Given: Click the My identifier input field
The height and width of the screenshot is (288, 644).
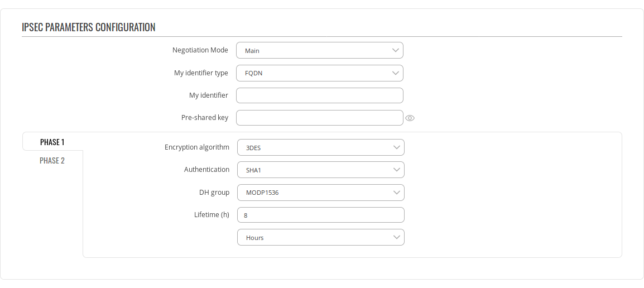Looking at the screenshot, I should coord(319,95).
